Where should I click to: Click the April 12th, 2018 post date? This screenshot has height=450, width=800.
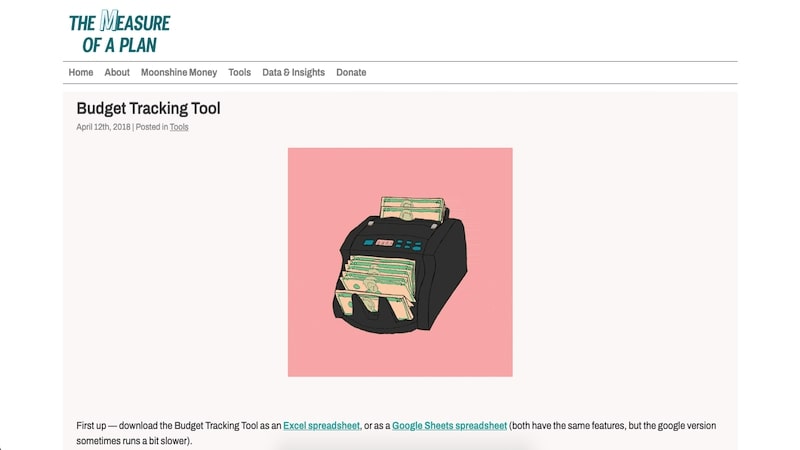(x=104, y=127)
